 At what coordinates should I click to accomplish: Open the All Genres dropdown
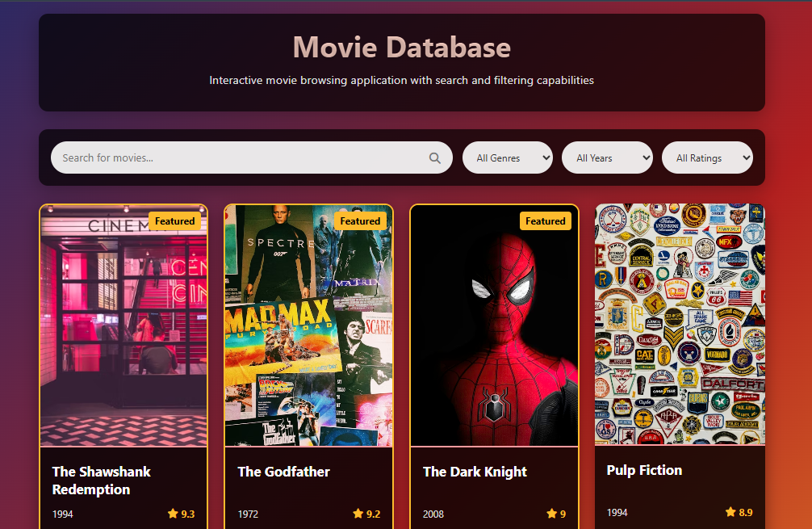(x=507, y=157)
